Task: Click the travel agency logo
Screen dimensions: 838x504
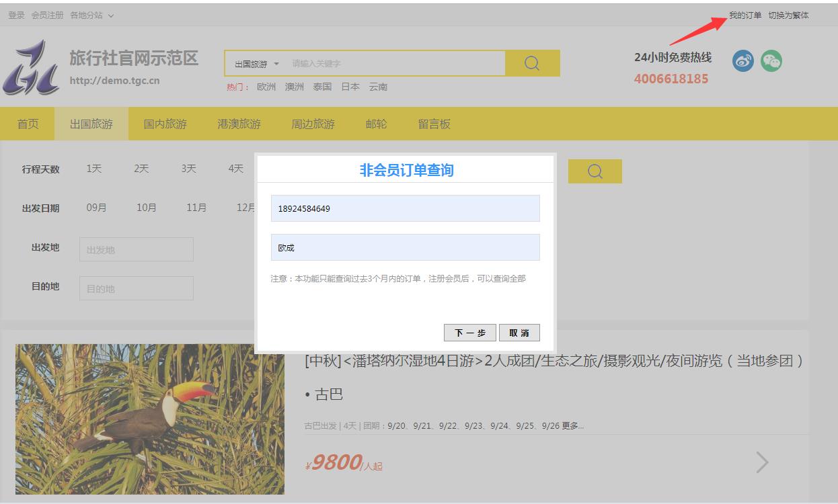Action: pyautogui.click(x=31, y=67)
